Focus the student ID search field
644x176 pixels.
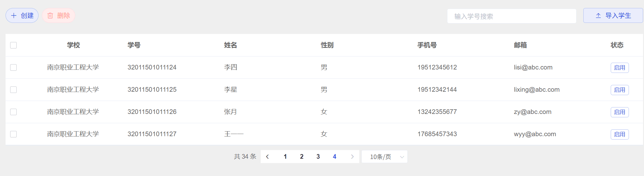[512, 16]
